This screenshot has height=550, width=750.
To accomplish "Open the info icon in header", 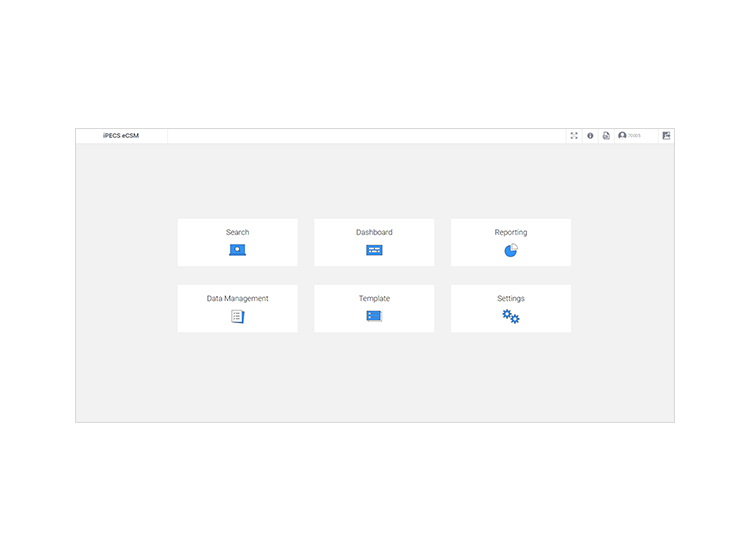I will point(590,136).
